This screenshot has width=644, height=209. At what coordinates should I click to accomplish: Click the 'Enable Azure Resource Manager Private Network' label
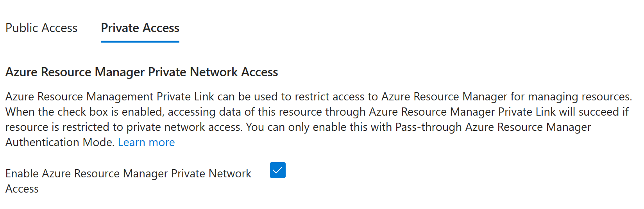coord(128,173)
